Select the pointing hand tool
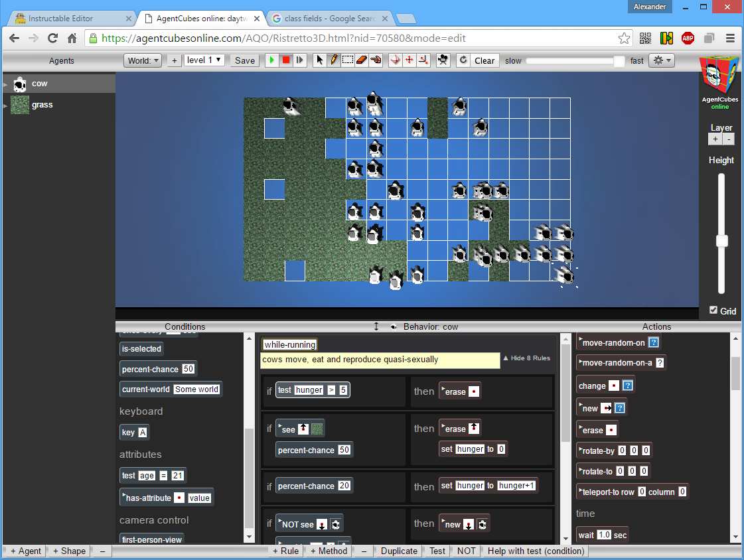744x560 pixels. click(x=376, y=60)
